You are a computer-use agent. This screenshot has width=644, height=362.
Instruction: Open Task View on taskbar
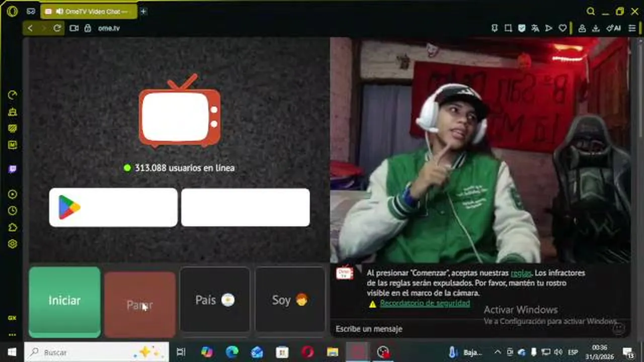coord(181,352)
